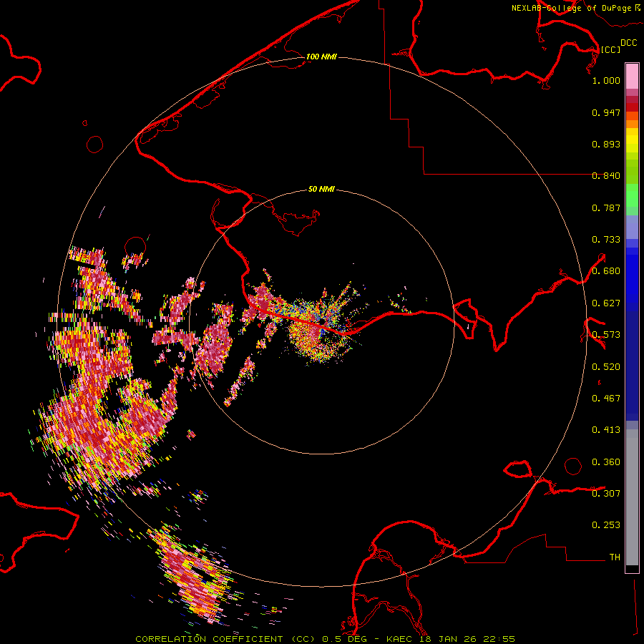
Task: Click the 0.680 color scale value
Action: (606, 271)
